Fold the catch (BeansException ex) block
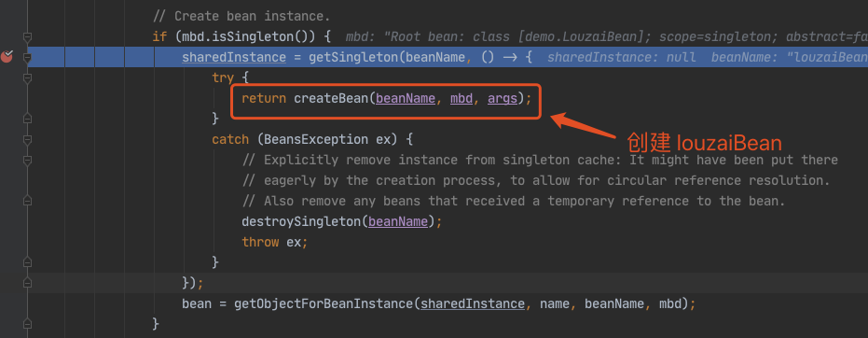The image size is (868, 338). pyautogui.click(x=27, y=139)
